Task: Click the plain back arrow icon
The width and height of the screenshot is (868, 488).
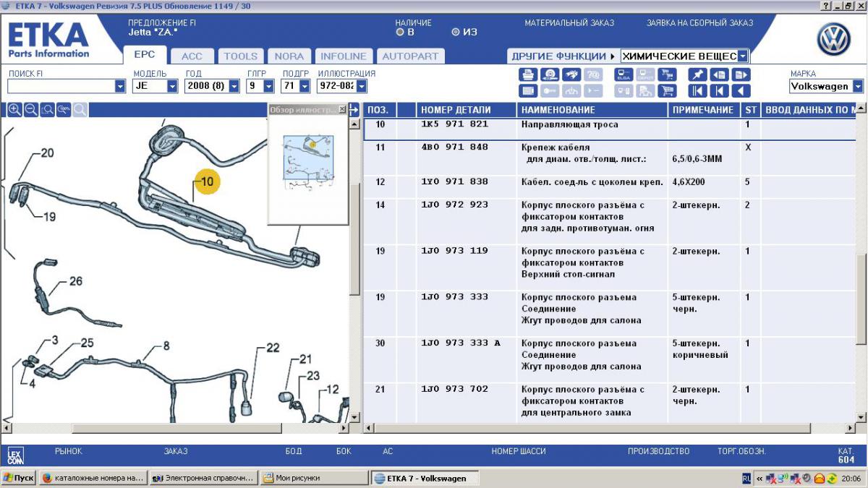Action: [x=741, y=90]
